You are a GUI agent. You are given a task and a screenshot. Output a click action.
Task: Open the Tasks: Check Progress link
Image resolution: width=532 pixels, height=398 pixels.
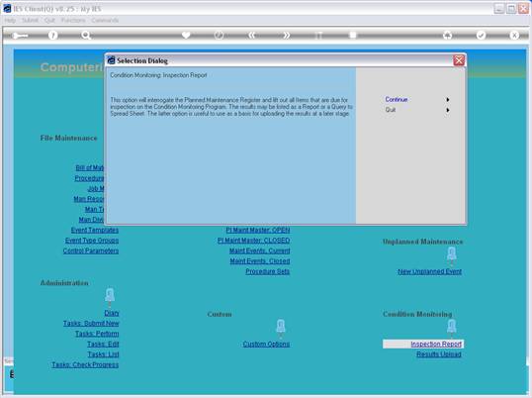pyautogui.click(x=85, y=364)
